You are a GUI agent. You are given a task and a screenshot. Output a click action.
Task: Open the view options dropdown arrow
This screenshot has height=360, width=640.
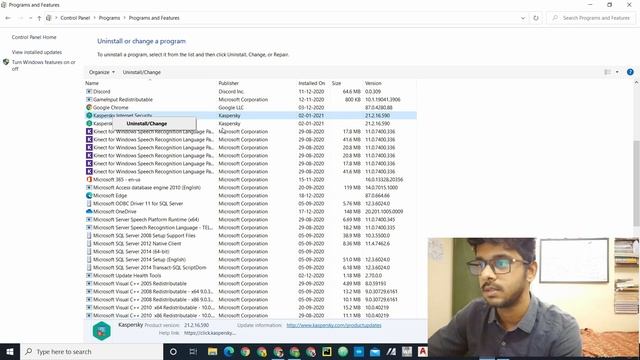tap(617, 72)
